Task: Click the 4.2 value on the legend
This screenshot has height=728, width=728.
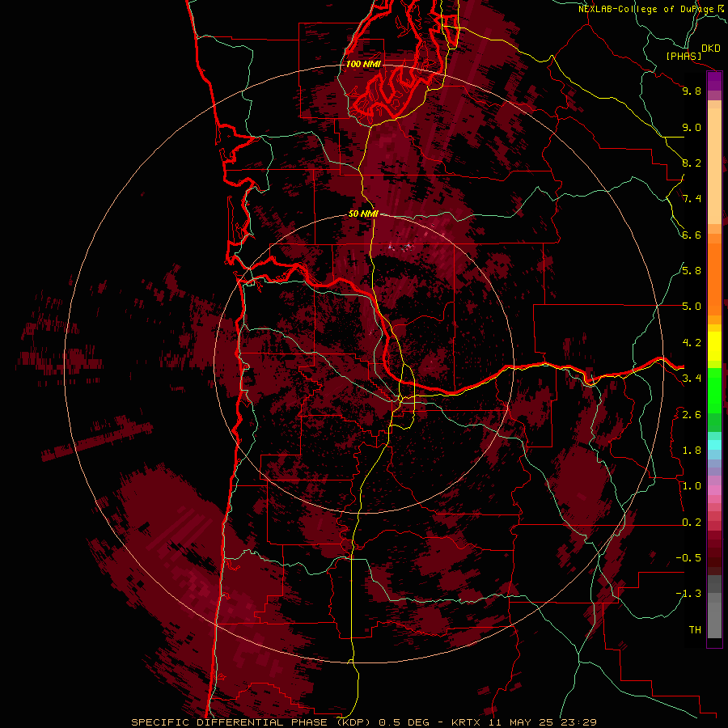Action: [692, 343]
